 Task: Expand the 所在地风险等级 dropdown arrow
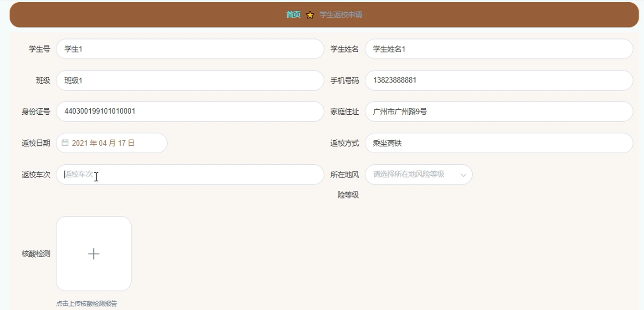click(464, 175)
